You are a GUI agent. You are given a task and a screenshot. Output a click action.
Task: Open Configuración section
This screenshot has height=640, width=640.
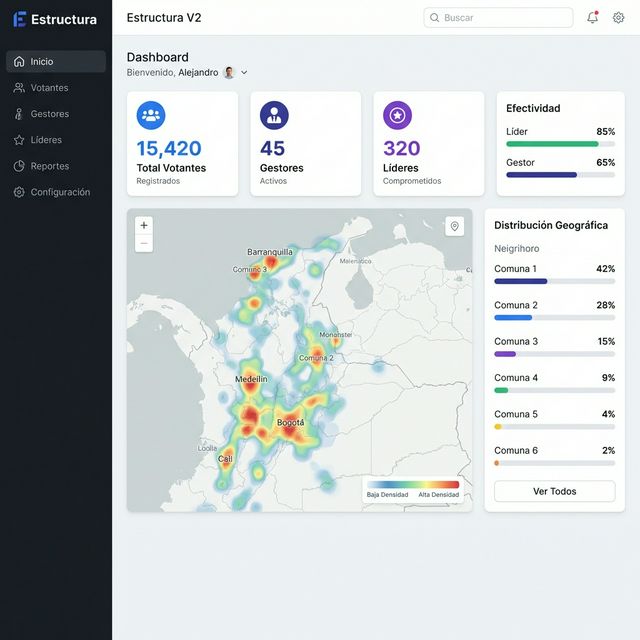click(56, 192)
